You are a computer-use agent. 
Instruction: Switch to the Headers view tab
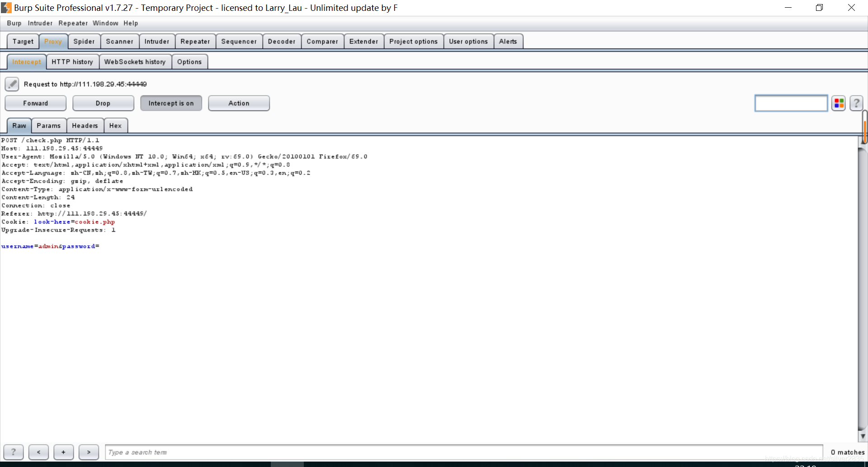85,125
